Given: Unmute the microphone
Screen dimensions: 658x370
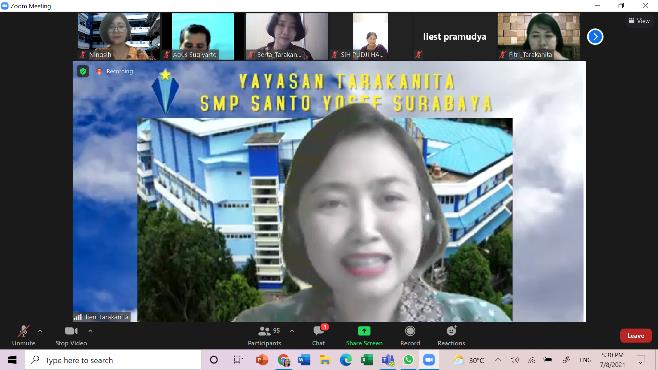Looking at the screenshot, I should tap(24, 336).
